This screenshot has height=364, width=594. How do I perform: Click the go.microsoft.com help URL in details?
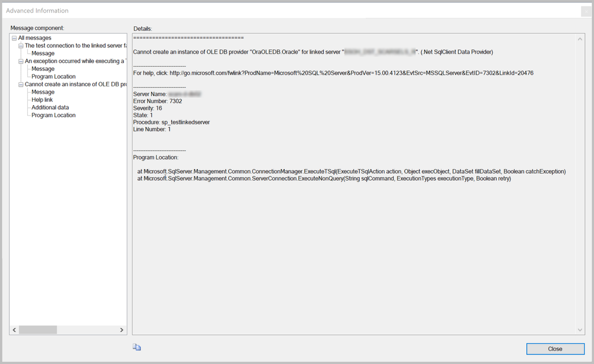351,73
